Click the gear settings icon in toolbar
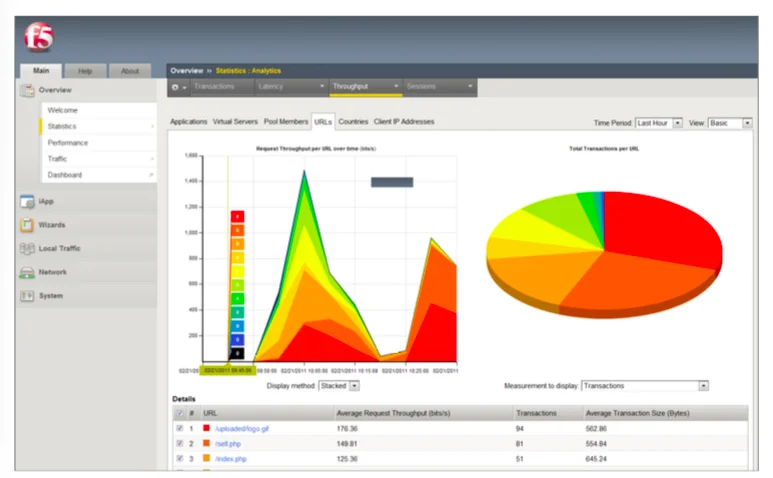The image size is (773, 478). click(175, 87)
